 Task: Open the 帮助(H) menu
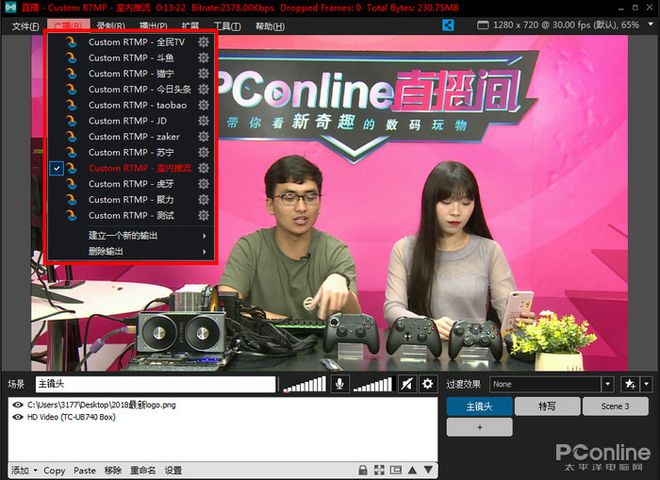(270, 26)
